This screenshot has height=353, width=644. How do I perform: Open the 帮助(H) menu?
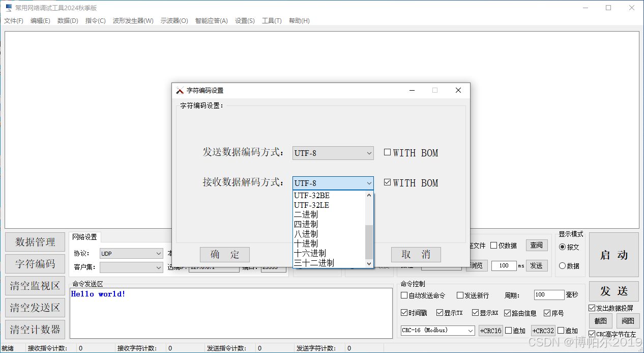[299, 21]
